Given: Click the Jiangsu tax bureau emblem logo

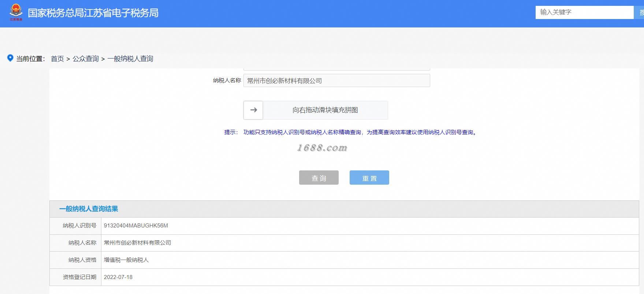Looking at the screenshot, I should tap(16, 12).
